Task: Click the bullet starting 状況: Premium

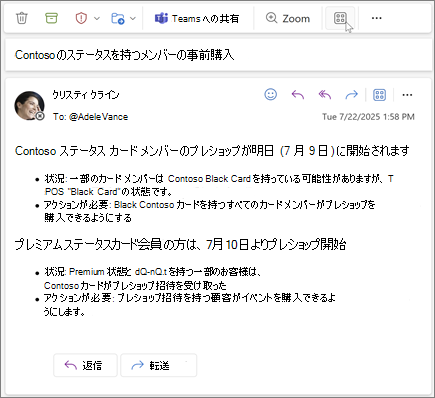Action: click(152, 279)
